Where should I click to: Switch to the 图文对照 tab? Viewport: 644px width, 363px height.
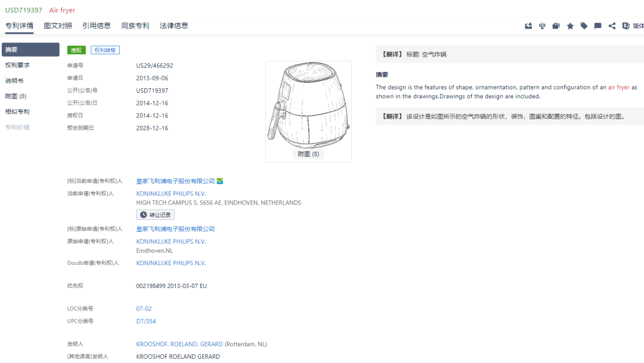(58, 26)
